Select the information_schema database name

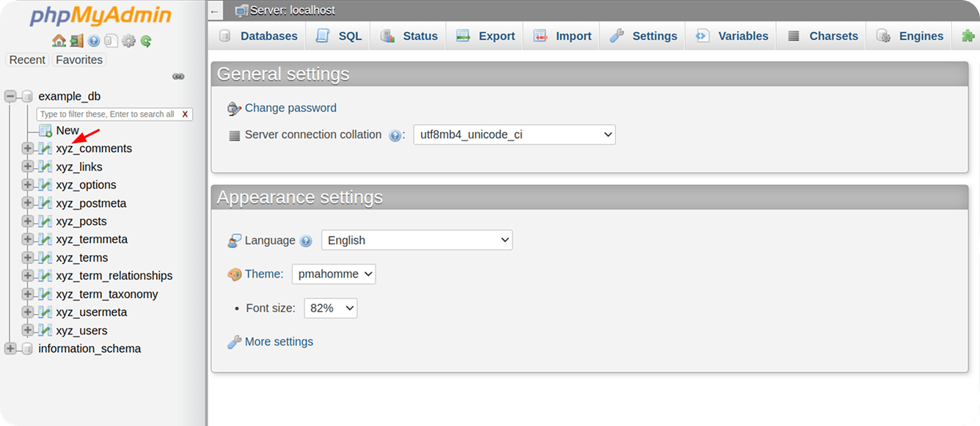point(89,348)
